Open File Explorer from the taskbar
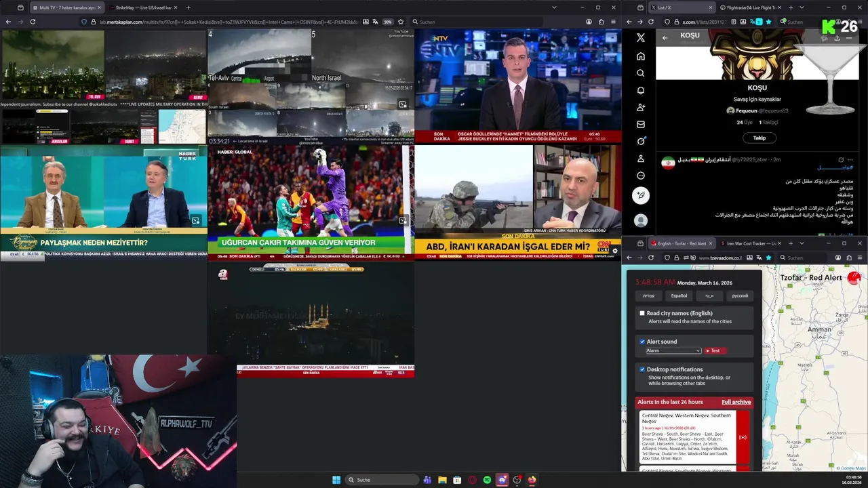 pyautogui.click(x=442, y=480)
